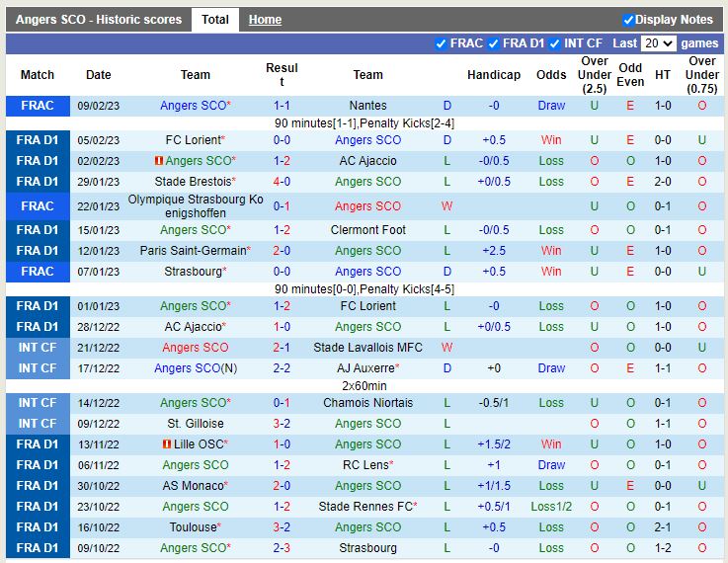Click the Toulouse team name
Screen dimensions: 728x563
click(x=192, y=527)
